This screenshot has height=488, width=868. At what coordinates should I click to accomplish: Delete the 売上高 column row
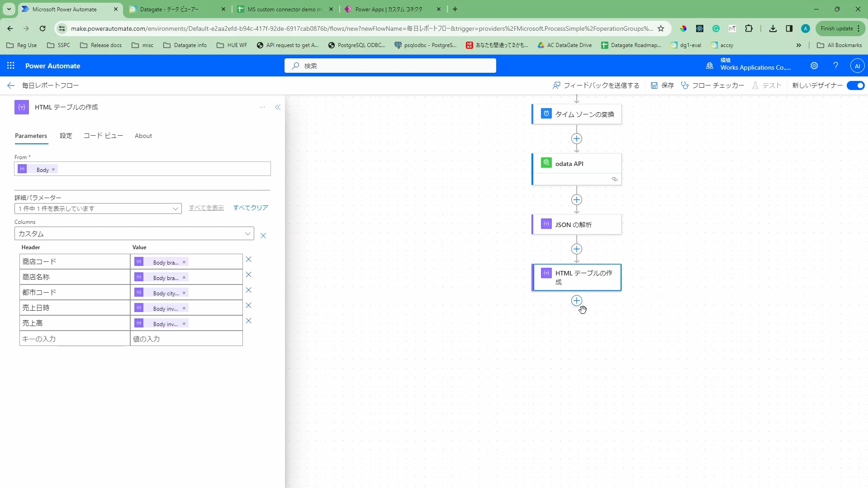(248, 321)
